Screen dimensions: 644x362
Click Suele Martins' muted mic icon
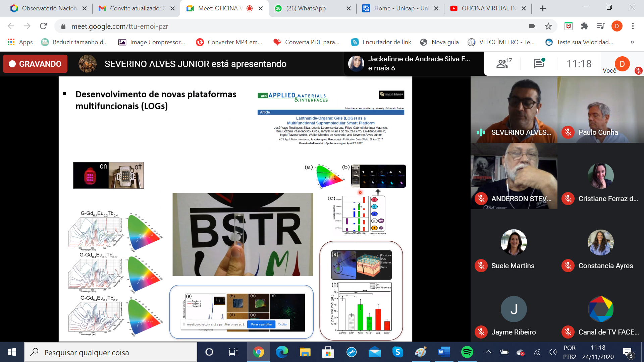[481, 266]
